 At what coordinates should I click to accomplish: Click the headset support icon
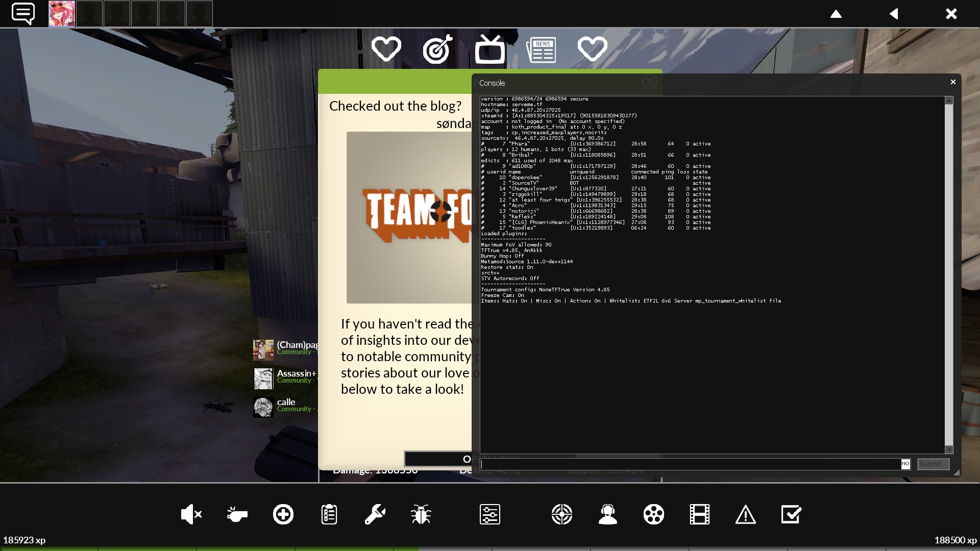[608, 514]
